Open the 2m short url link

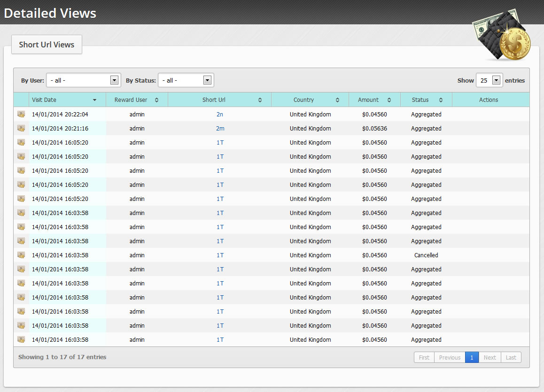coord(220,128)
